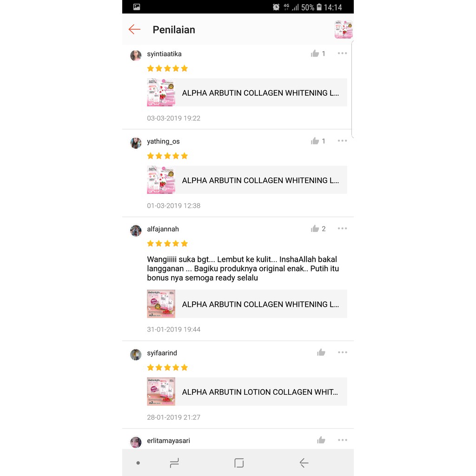Viewport: 476px width, 476px height.
Task: Open more options for syintiaatika's review
Action: 342,53
